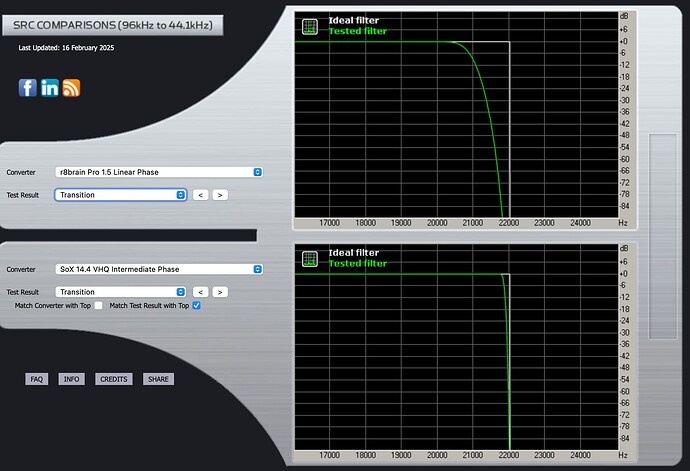
Task: Click 17000 Hz label on top graph
Action: coord(329,223)
